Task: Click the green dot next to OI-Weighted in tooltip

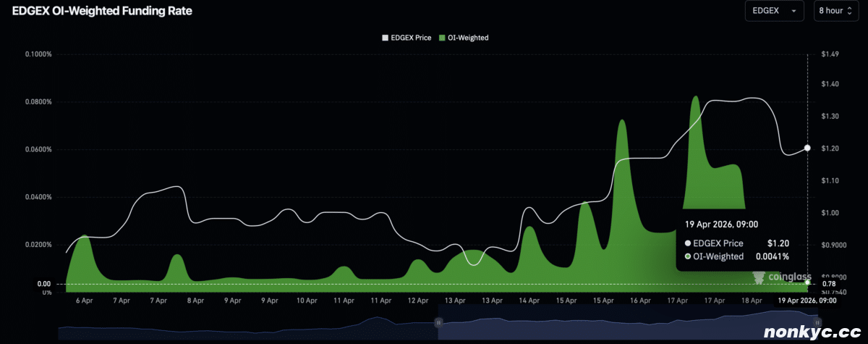Action: click(x=687, y=256)
